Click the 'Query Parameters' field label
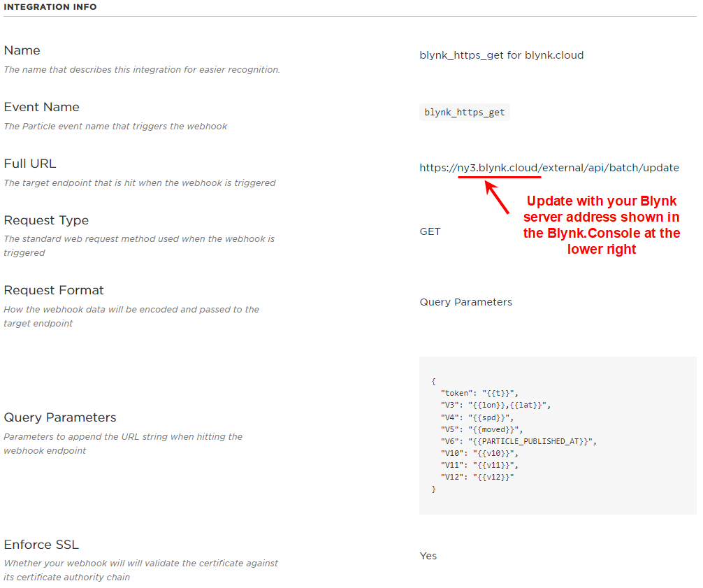This screenshot has width=703, height=588. pos(60,417)
